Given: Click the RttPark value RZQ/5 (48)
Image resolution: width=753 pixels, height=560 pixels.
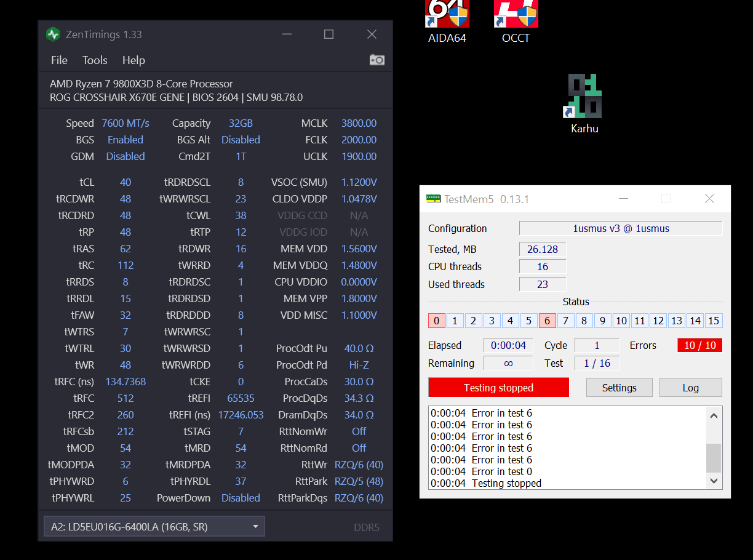Looking at the screenshot, I should coord(359,481).
